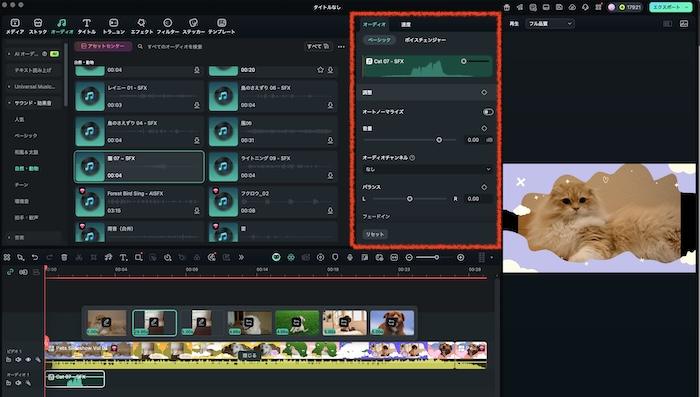
Task: Collapse the サウンド・効果音 sidebar section
Action: pos(9,103)
